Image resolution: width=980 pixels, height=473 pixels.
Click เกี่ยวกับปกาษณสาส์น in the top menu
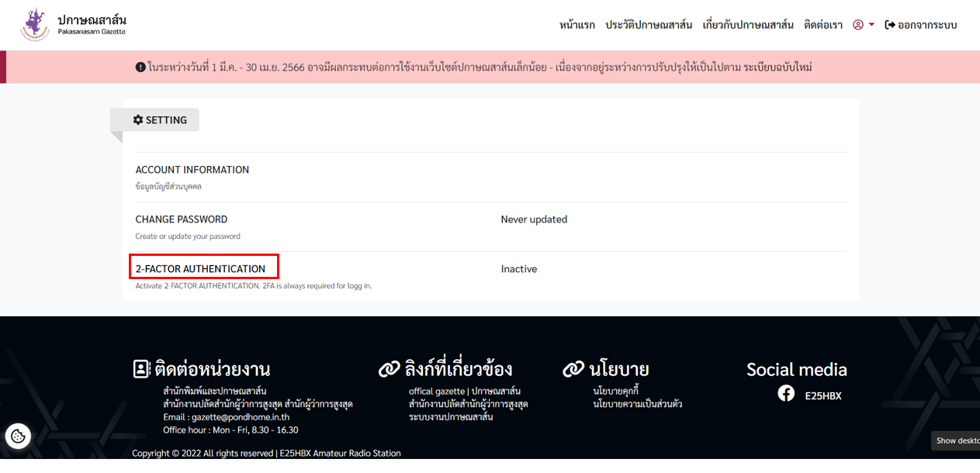(746, 24)
